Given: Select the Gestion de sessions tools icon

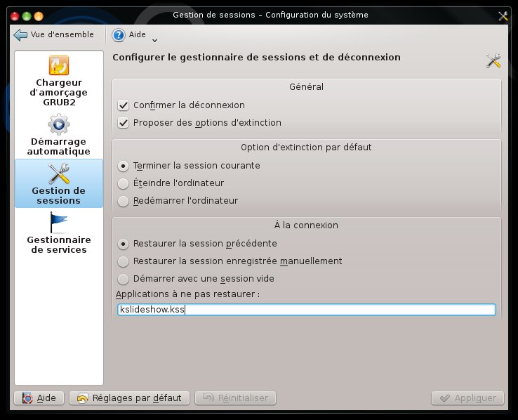Looking at the screenshot, I should coord(59,173).
